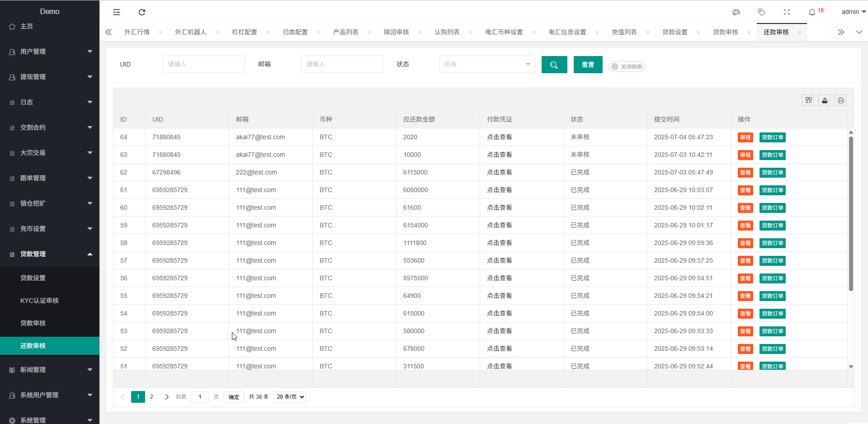Click 审核 button for record ID 64
Image resolution: width=868 pixels, height=424 pixels.
click(745, 137)
